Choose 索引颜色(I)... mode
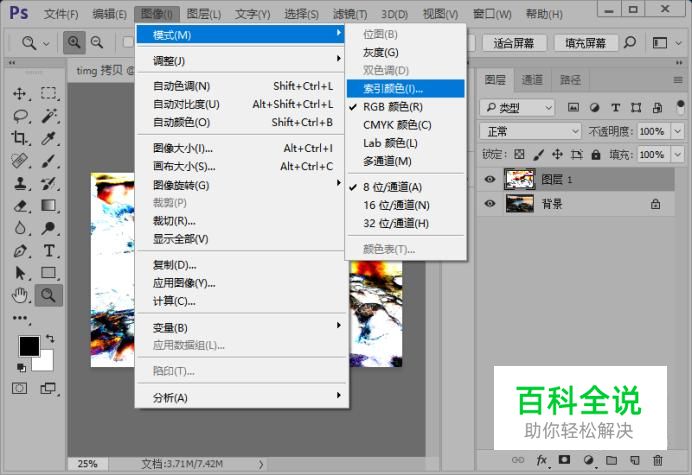 coord(406,88)
